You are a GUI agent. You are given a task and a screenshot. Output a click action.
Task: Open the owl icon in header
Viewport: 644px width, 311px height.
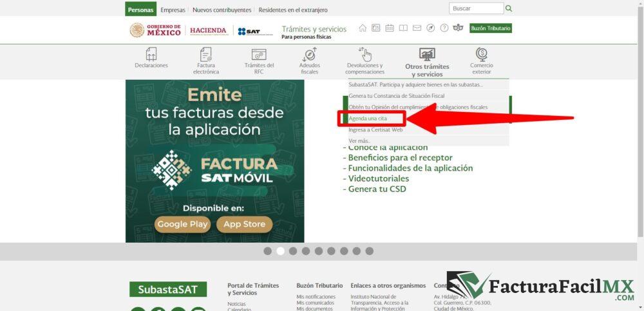458,28
